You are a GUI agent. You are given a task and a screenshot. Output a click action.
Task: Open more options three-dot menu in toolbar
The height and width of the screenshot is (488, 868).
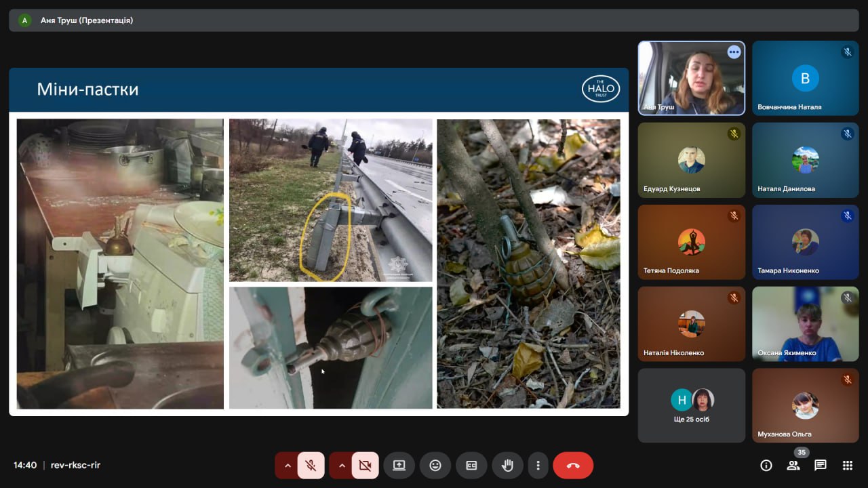(538, 466)
